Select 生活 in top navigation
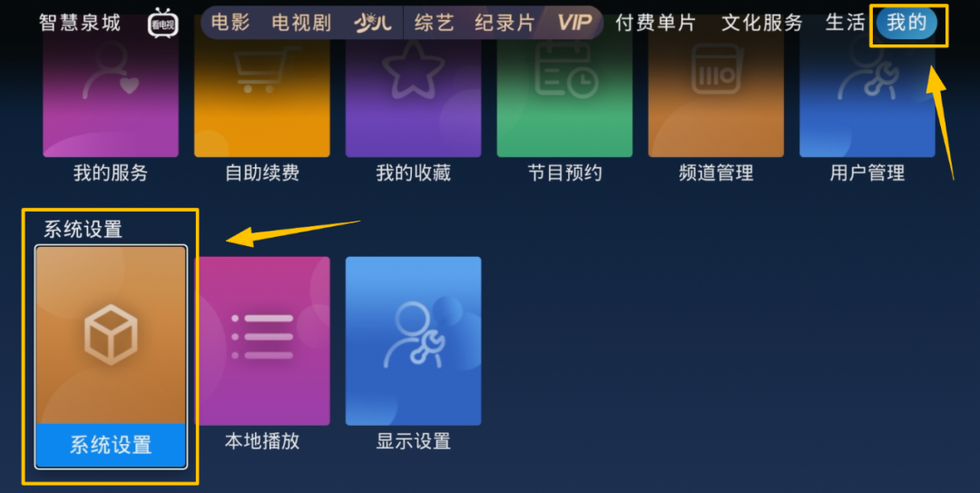The height and width of the screenshot is (493, 980). [x=845, y=23]
